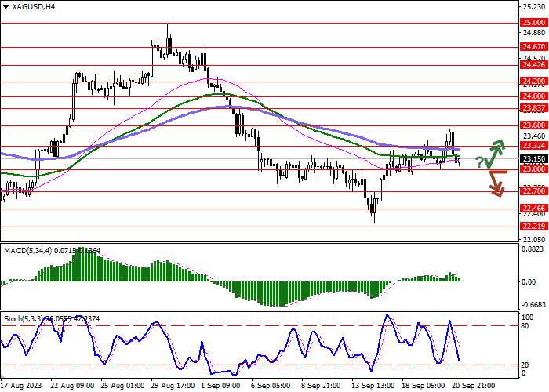Select the 22.466 price level label

tap(534, 209)
